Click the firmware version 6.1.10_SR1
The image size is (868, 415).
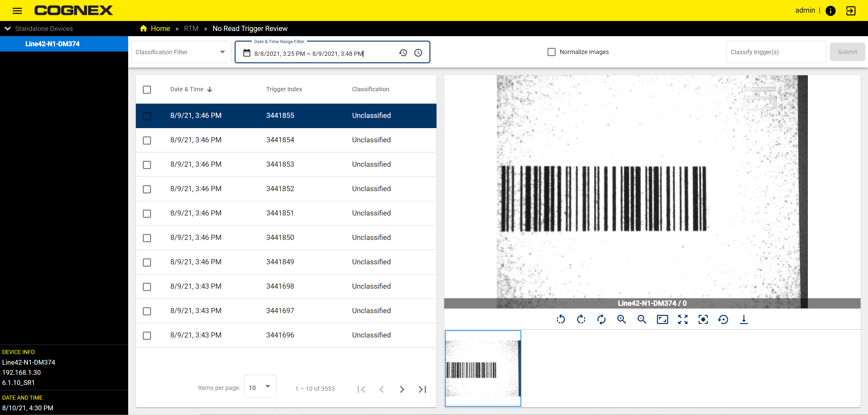coord(19,383)
